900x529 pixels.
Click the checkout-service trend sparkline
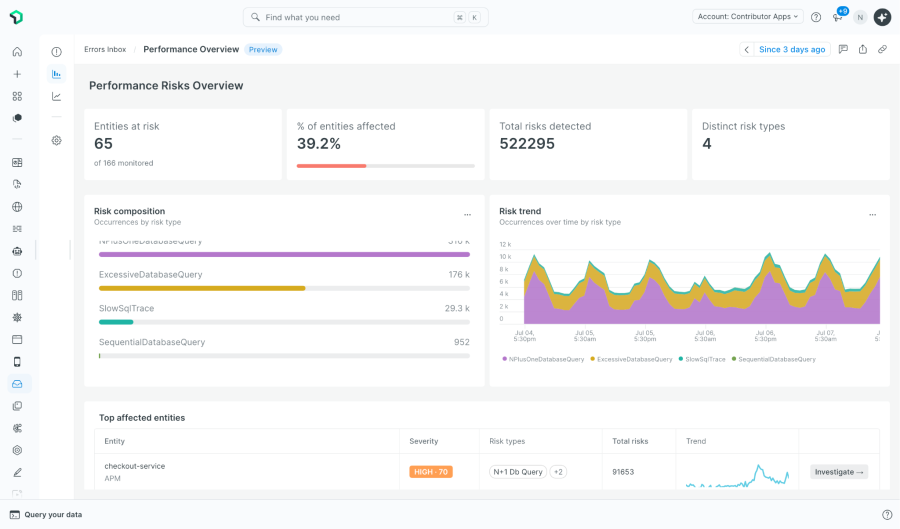(x=738, y=476)
